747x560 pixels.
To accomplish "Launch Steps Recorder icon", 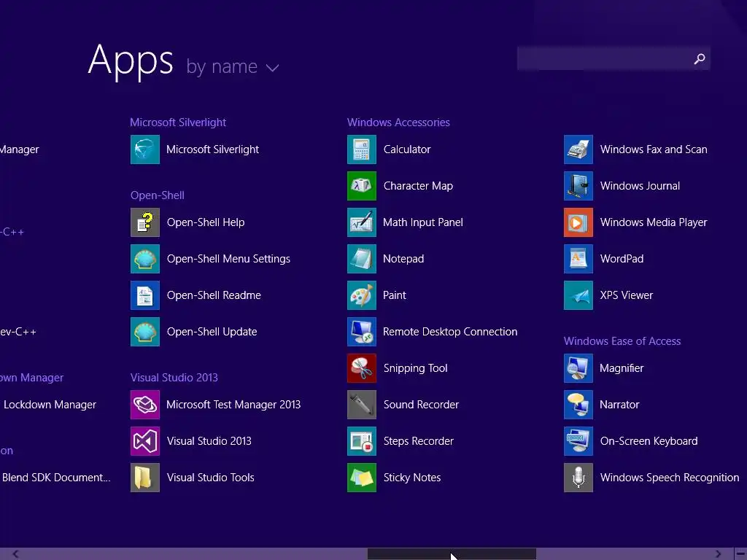I will coord(362,441).
